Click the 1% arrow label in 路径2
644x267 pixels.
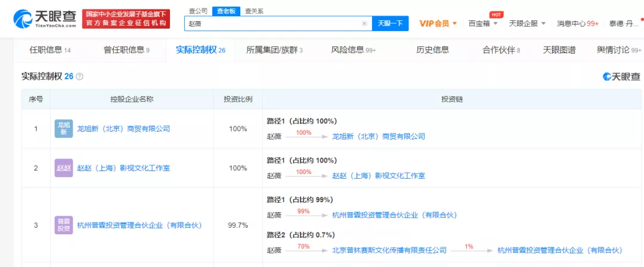(469, 247)
